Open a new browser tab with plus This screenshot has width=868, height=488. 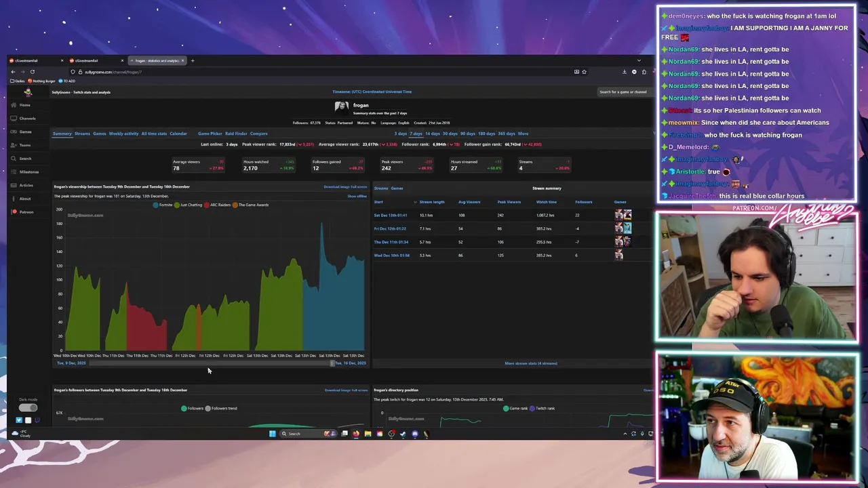click(x=193, y=61)
